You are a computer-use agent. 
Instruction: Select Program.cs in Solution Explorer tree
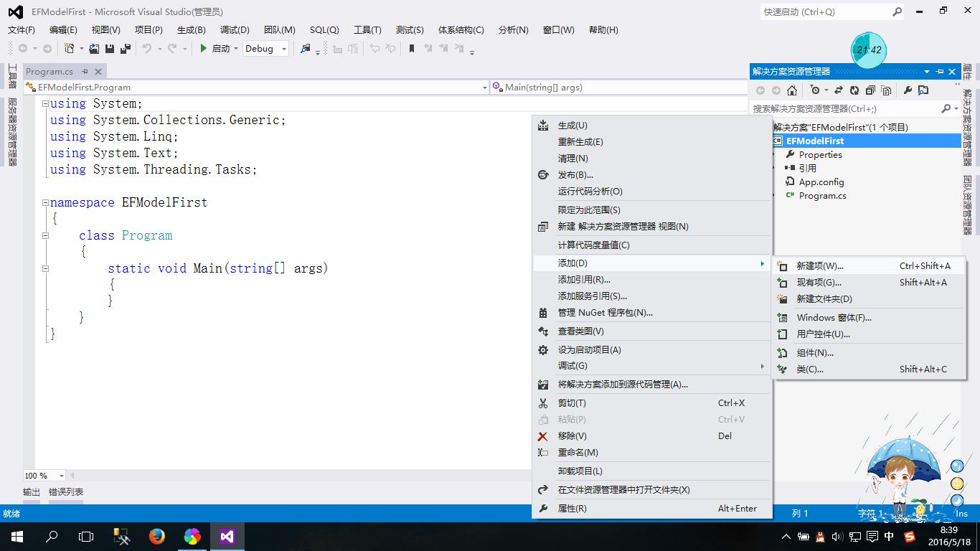click(x=822, y=196)
